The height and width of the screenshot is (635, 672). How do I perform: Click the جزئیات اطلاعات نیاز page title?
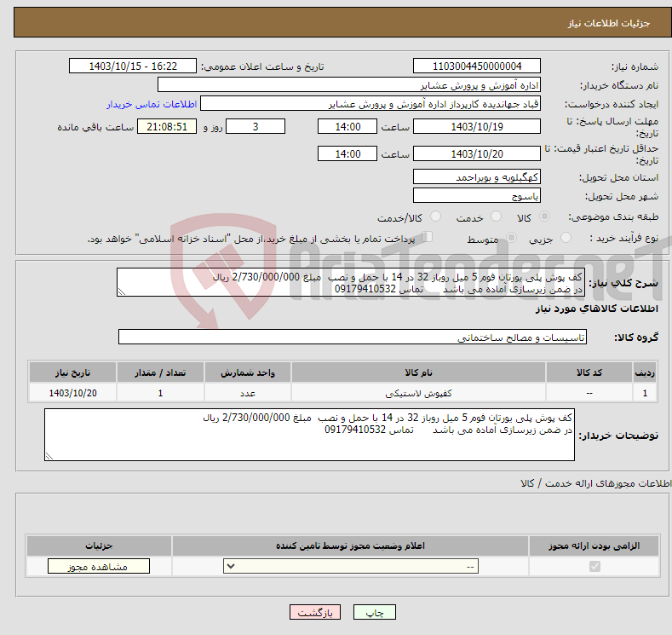tap(609, 23)
